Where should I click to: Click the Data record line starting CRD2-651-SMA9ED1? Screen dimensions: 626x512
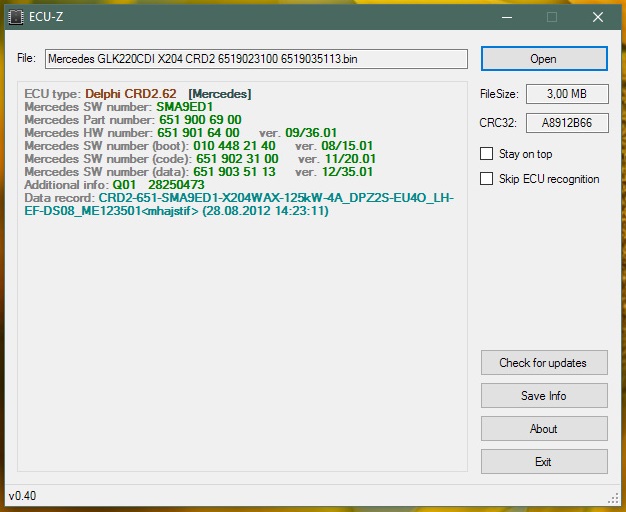[x=239, y=204]
